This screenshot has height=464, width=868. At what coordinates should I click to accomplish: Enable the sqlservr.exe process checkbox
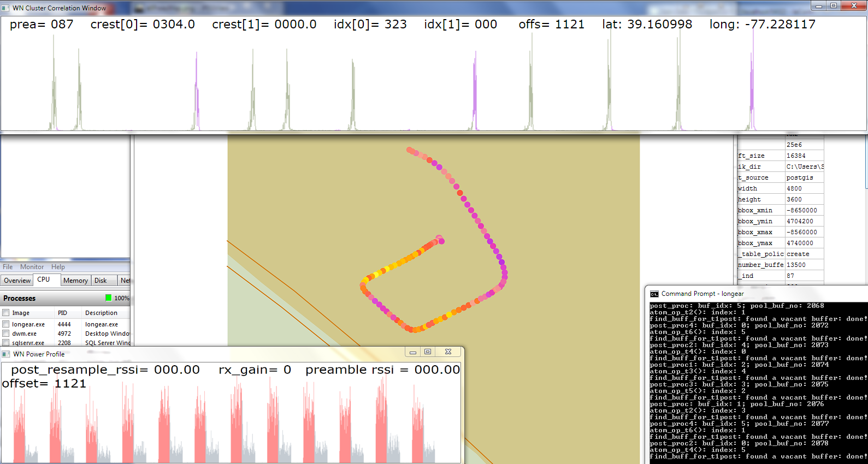point(6,343)
